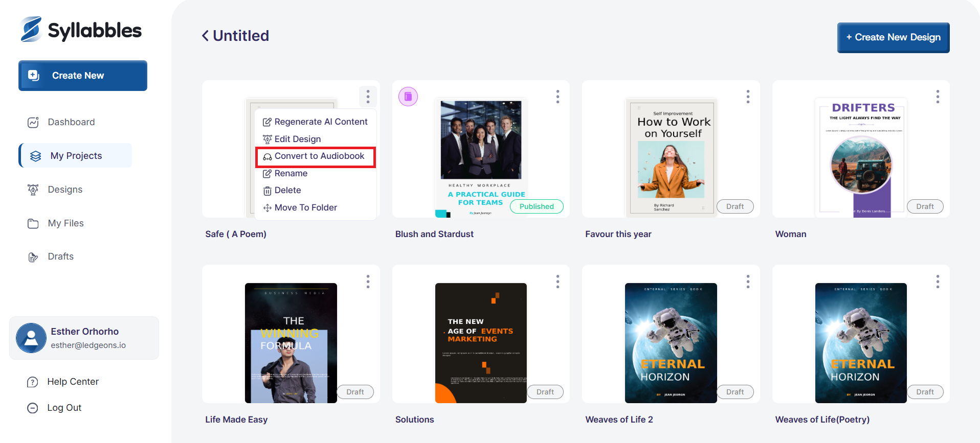Open the Eternal Horizon cover for Weaves of Life 2
Image resolution: width=980 pixels, height=443 pixels.
coord(671,343)
